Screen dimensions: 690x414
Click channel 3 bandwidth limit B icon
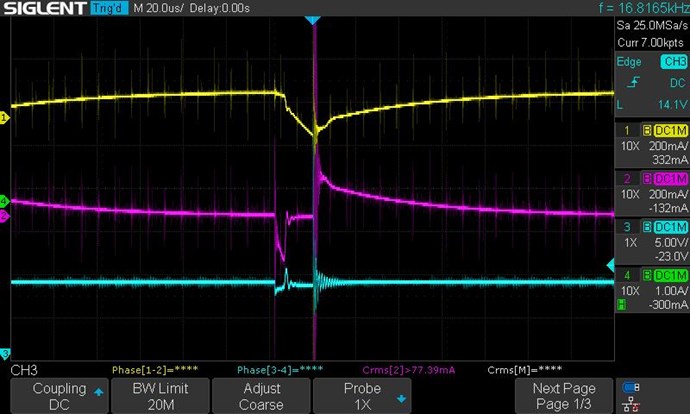647,227
